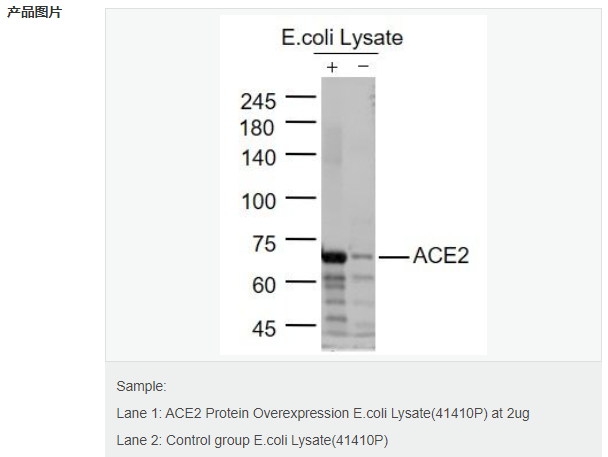This screenshot has width=608, height=457.
Task: Click the line pointing to ACE2
Action: (x=394, y=257)
